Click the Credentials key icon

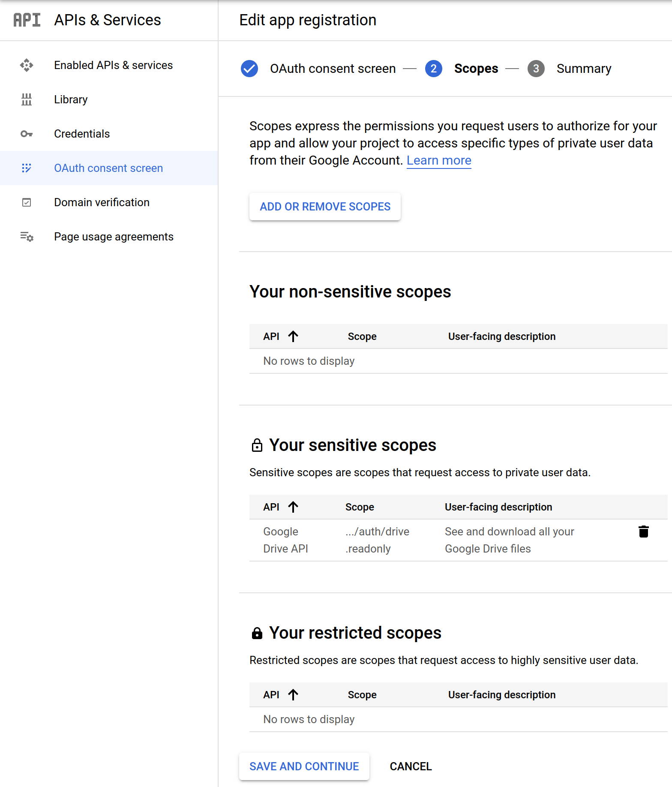click(27, 134)
